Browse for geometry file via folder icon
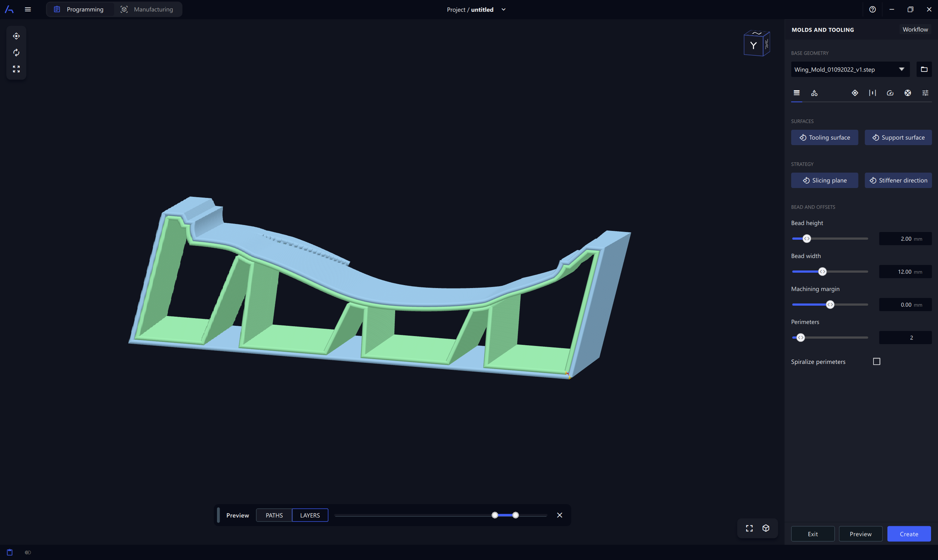The width and height of the screenshot is (938, 560). click(924, 69)
